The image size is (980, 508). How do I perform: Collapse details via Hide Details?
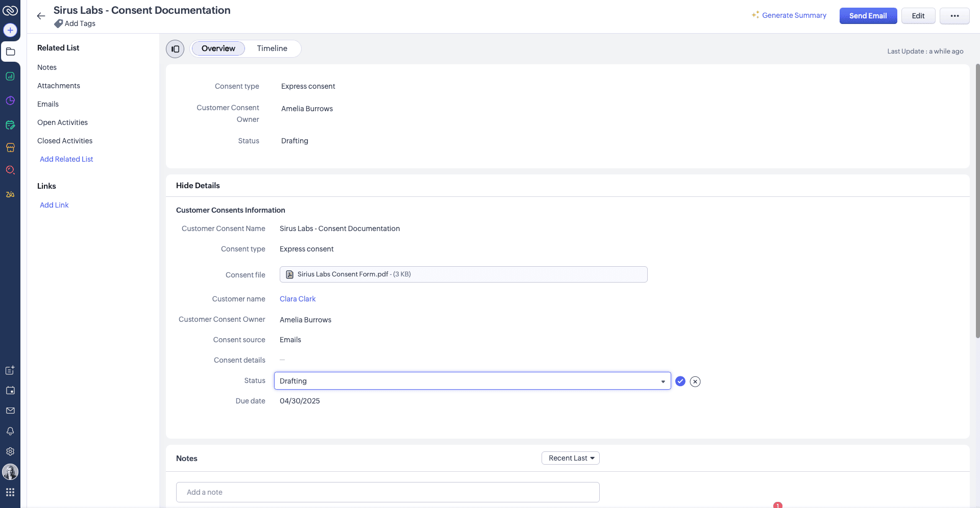pos(198,186)
